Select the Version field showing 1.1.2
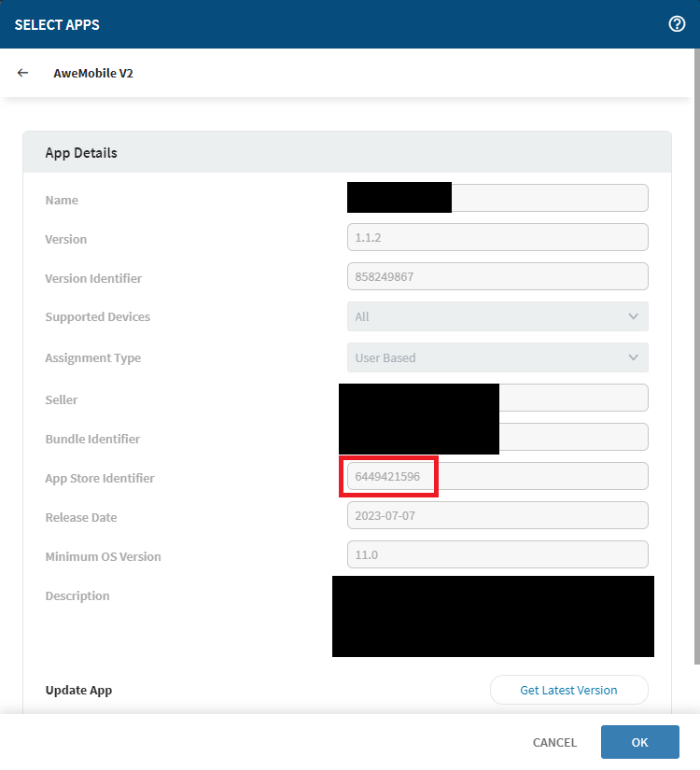The height and width of the screenshot is (770, 700). point(497,237)
